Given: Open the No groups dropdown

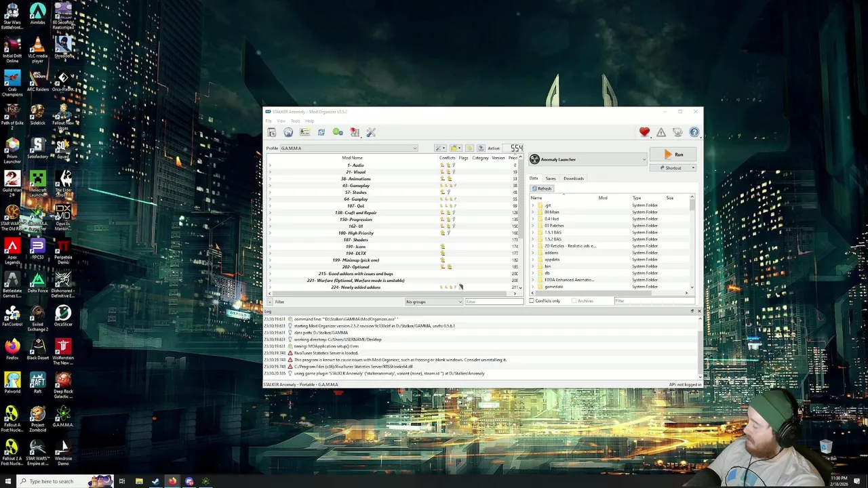Looking at the screenshot, I should click(x=434, y=302).
